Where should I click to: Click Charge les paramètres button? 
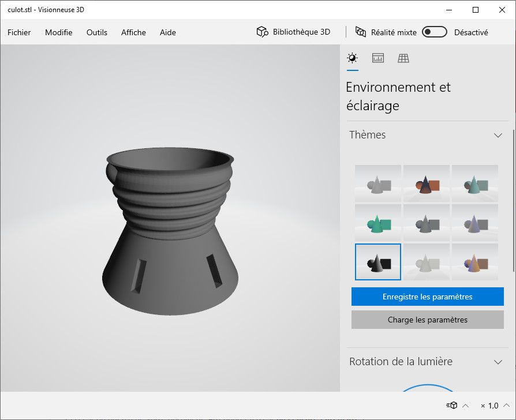pyautogui.click(x=427, y=320)
